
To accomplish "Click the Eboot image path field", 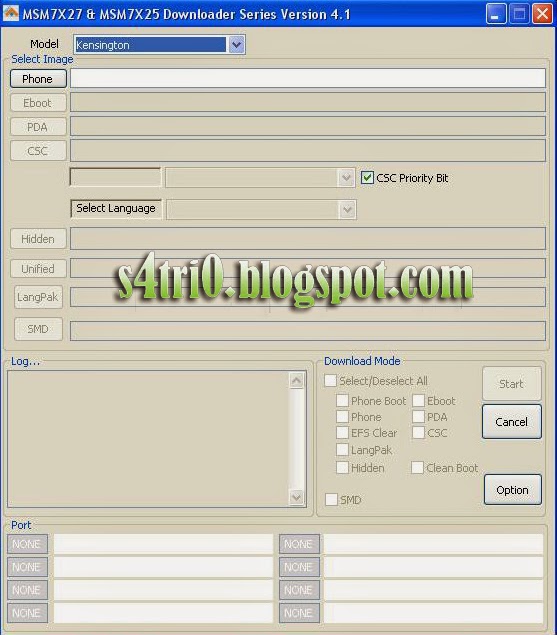I will [x=307, y=102].
